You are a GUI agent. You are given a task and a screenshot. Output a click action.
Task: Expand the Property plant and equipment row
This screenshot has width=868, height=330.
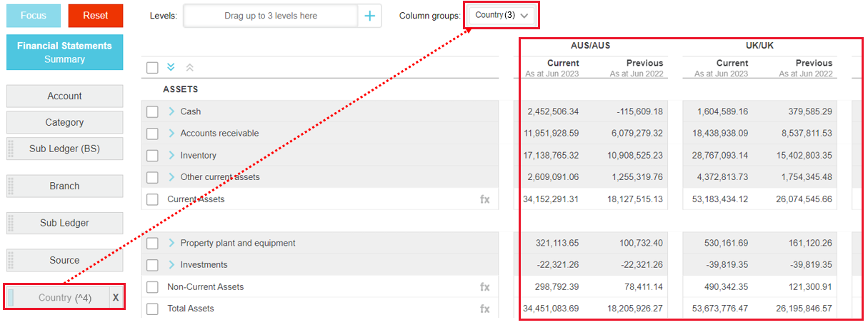coord(171,243)
